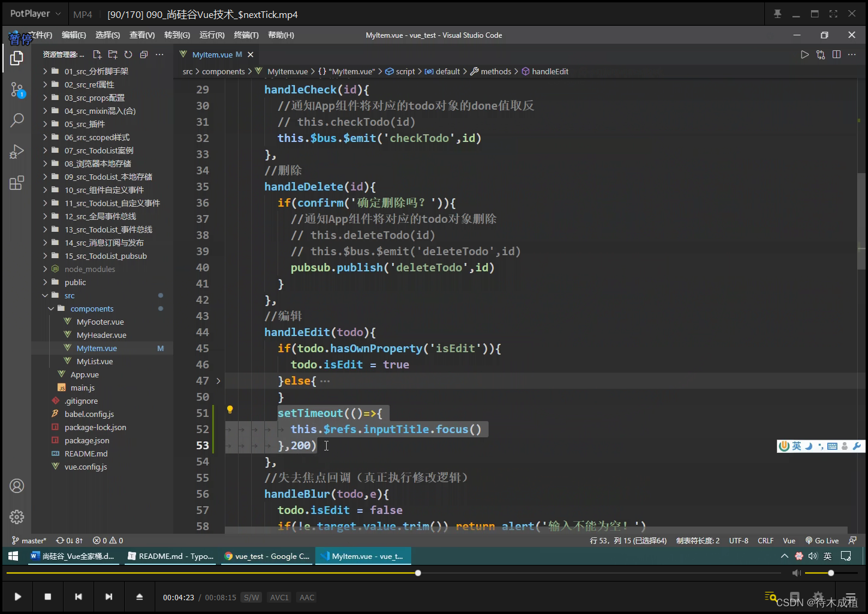Open the 文件(F) menu
Screen dimensions: 868x614
coord(40,35)
